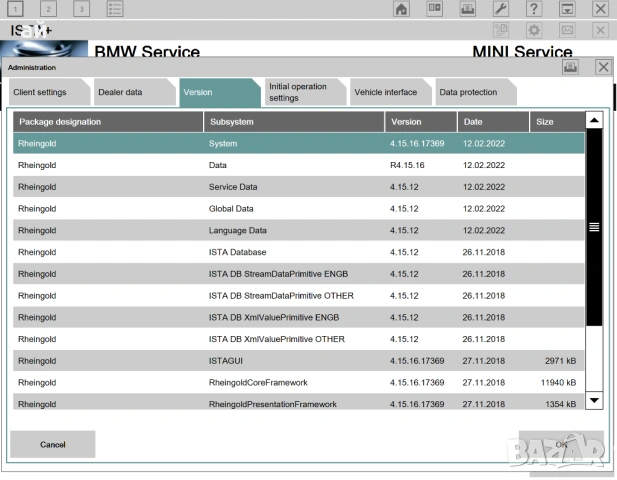Print the Administration dialog contents
Screen dimensions: 617x480
(x=570, y=67)
